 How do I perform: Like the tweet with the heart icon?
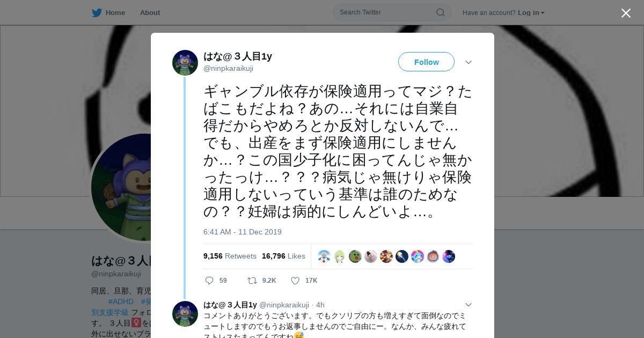[295, 281]
